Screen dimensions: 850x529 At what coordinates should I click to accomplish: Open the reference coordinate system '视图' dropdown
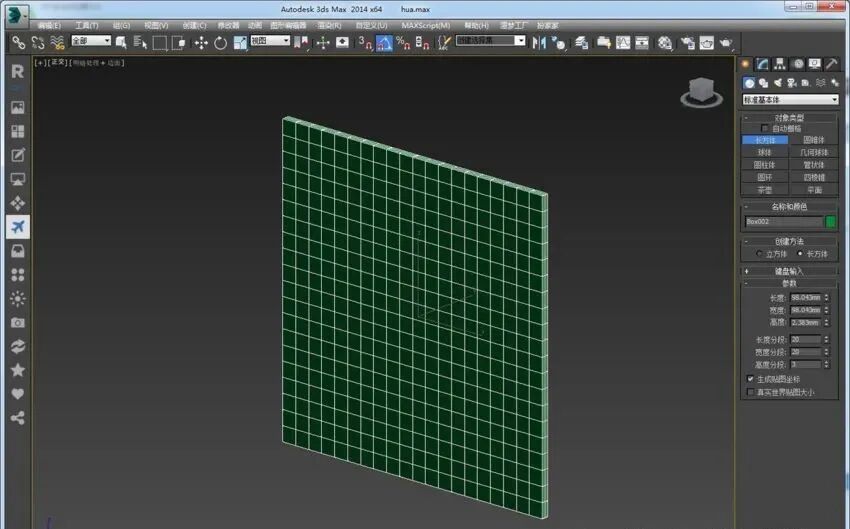pyautogui.click(x=270, y=41)
